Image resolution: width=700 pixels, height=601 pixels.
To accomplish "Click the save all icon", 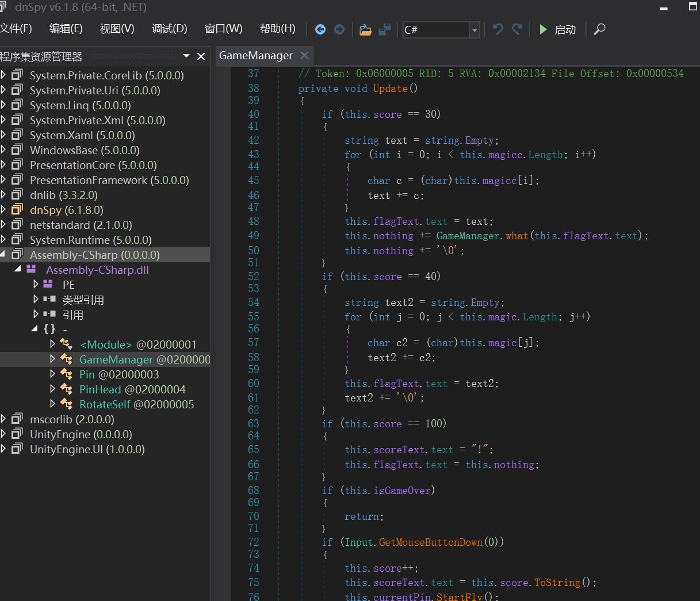I will click(x=385, y=29).
